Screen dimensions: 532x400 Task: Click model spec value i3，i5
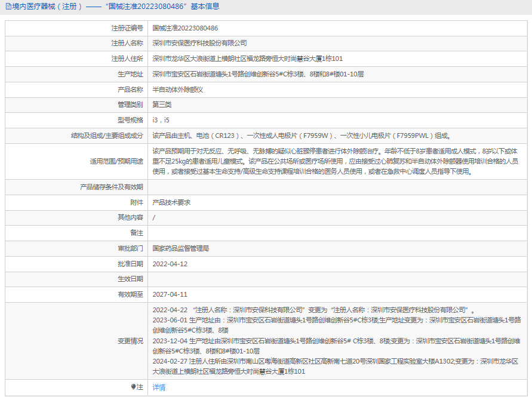coord(161,120)
